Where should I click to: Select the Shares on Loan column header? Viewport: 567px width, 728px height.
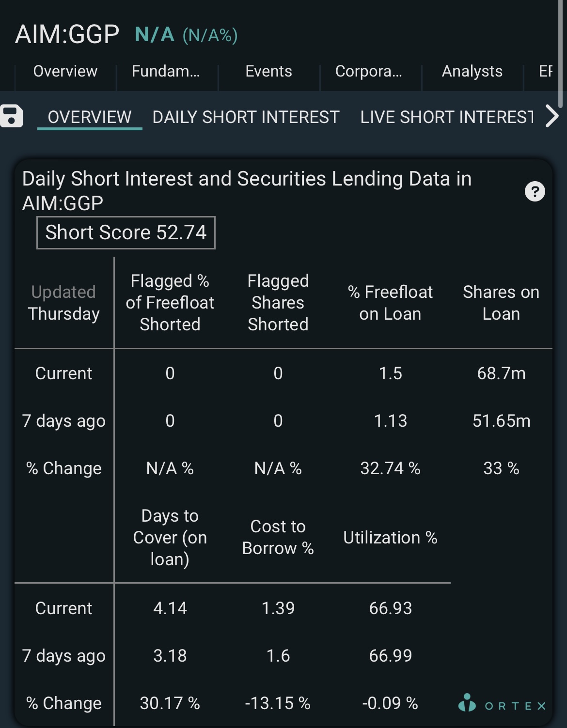point(501,303)
